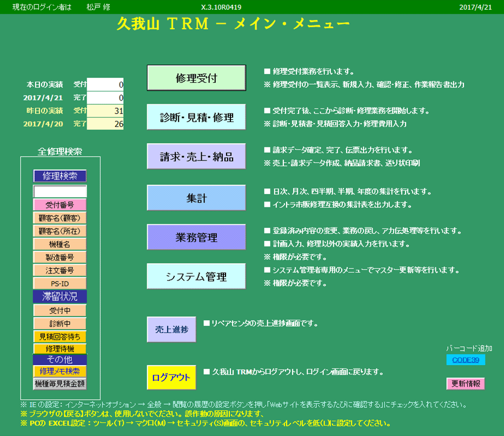The width and height of the screenshot is (504, 436).
Task: Click the 現在のログイン者は label
Action: (x=42, y=7)
